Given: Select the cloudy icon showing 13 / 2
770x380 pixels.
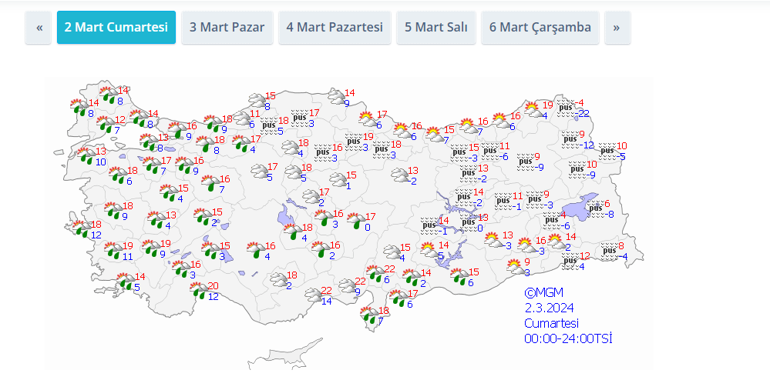Looking at the screenshot, I should click(x=400, y=175).
